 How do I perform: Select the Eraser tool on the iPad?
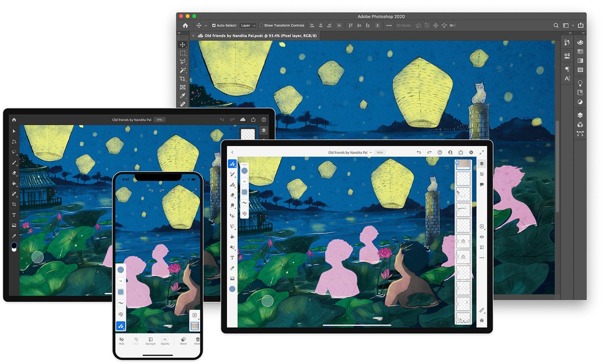point(232,194)
